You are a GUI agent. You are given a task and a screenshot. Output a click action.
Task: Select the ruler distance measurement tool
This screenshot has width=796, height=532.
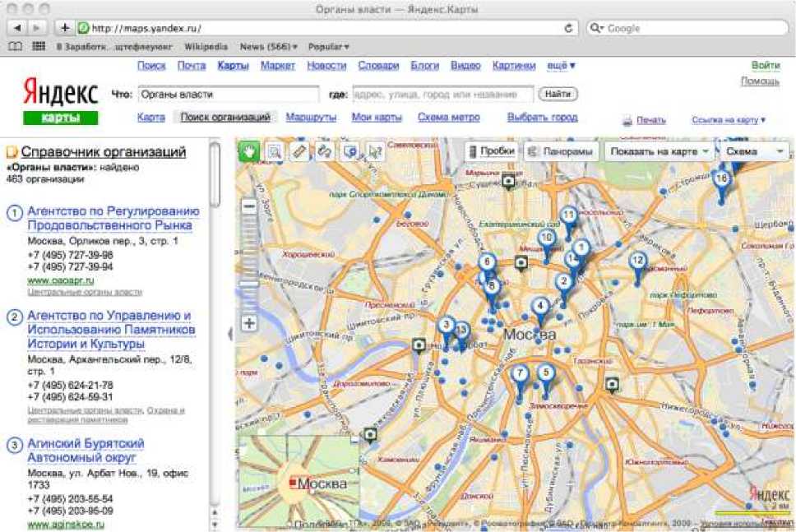coord(299,151)
